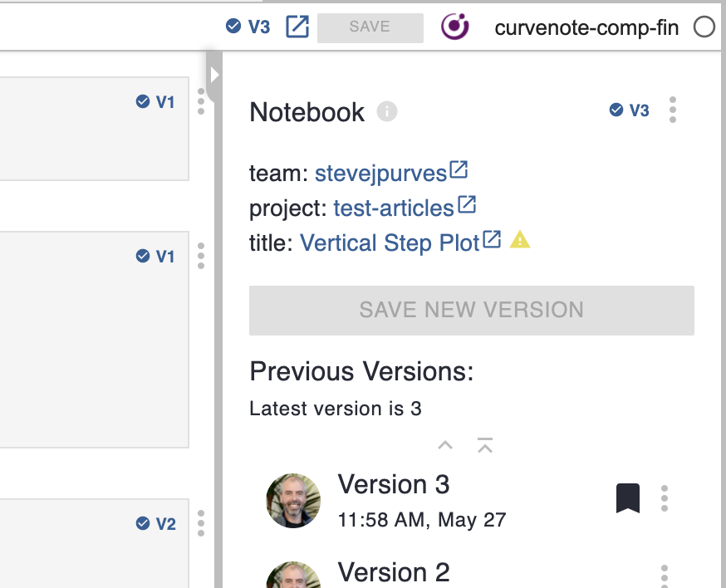Viewport: 726px width, 588px height.
Task: Click the V3 version badge in top toolbar
Action: [248, 27]
